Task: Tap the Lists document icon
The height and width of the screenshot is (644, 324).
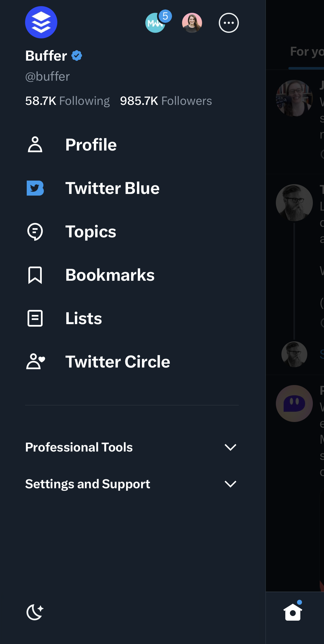Action: [x=35, y=318]
